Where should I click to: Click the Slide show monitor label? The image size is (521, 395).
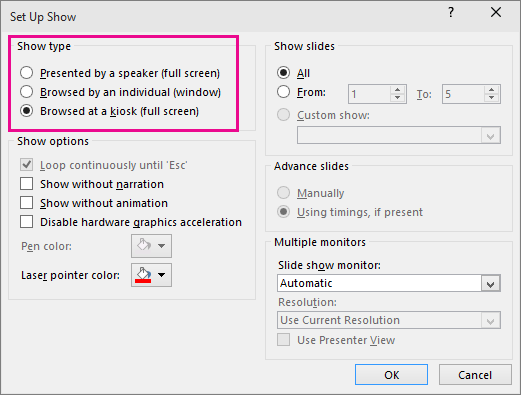click(329, 265)
